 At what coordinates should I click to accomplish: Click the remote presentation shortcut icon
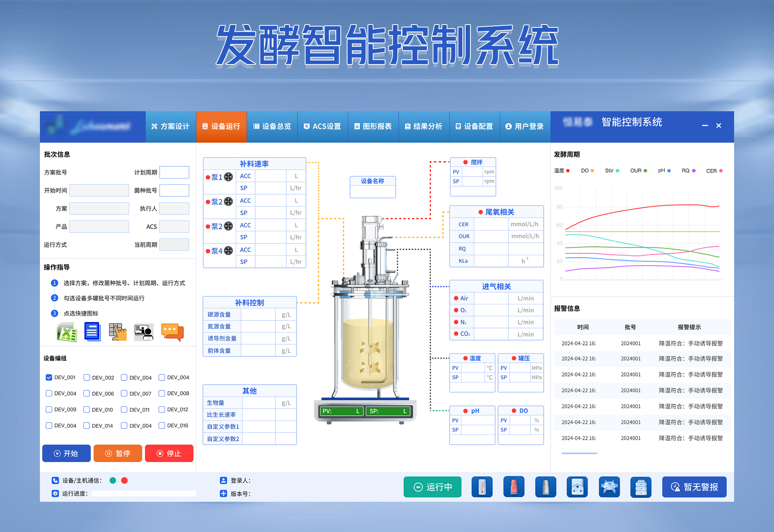(144, 332)
